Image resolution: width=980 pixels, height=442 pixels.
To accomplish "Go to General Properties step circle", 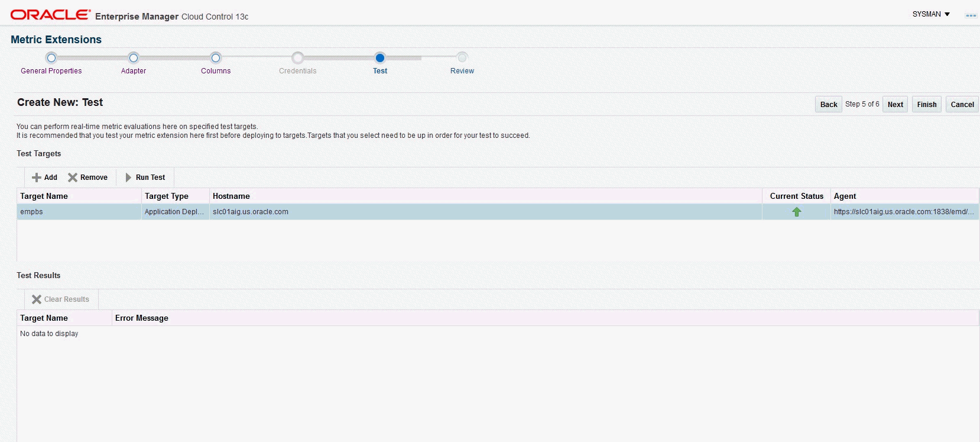I will [x=51, y=58].
